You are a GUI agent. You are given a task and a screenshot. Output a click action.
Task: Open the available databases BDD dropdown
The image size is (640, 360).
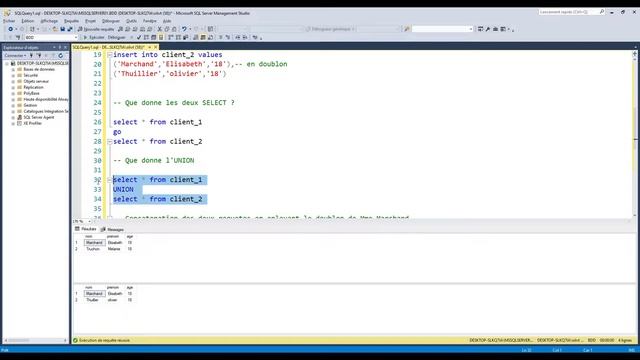[51, 37]
